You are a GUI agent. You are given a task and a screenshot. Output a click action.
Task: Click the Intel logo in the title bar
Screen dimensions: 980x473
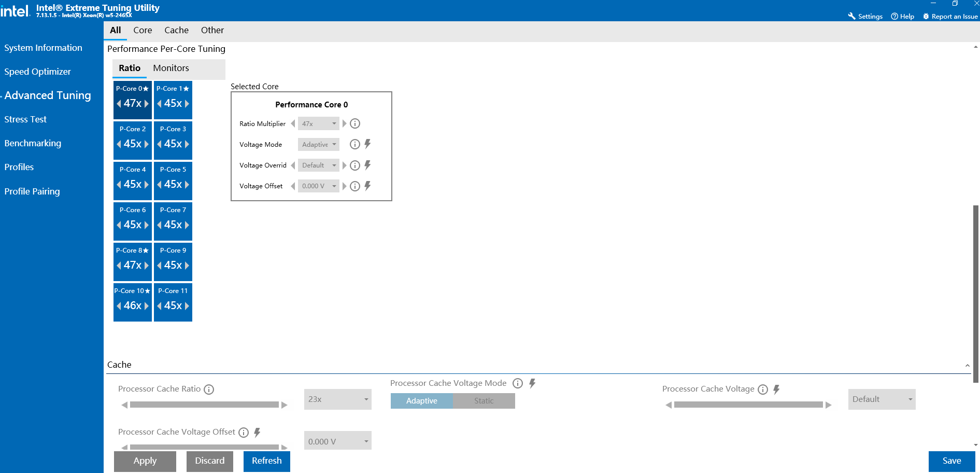(x=16, y=10)
